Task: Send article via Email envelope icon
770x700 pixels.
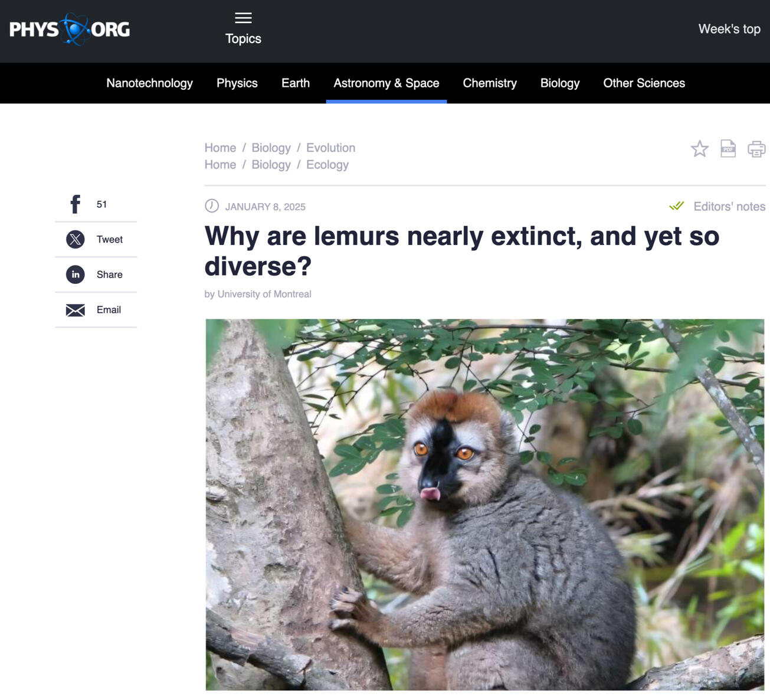Action: 76,310
